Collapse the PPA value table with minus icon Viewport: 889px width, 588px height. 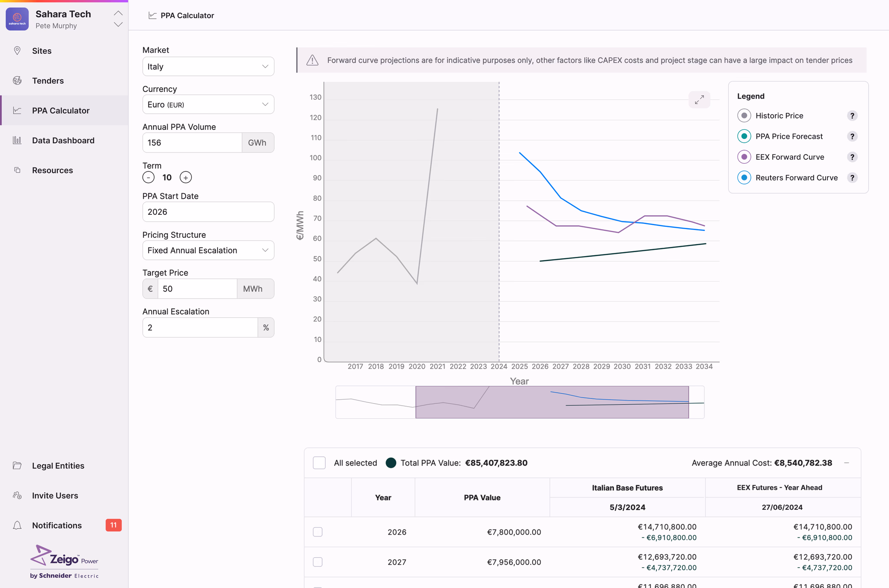click(846, 463)
